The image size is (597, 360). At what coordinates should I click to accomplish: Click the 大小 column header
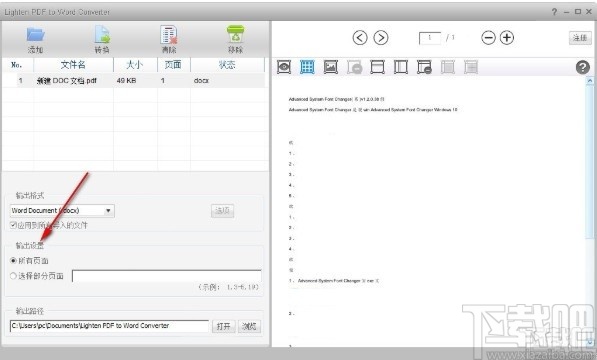[x=135, y=65]
